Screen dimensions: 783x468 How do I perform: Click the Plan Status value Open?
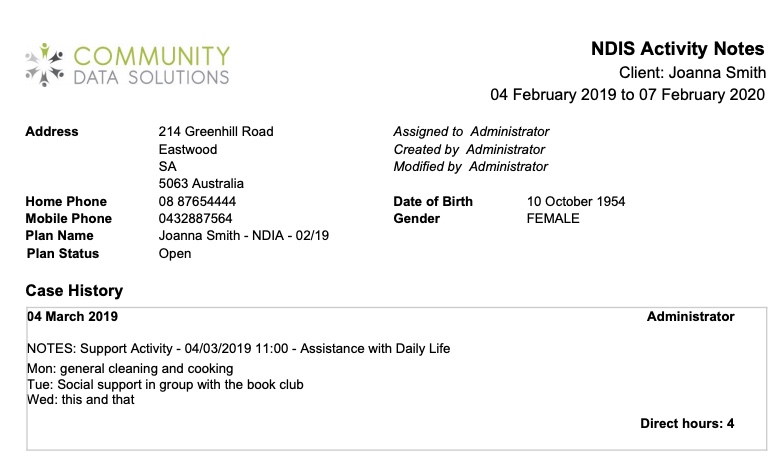(x=175, y=253)
